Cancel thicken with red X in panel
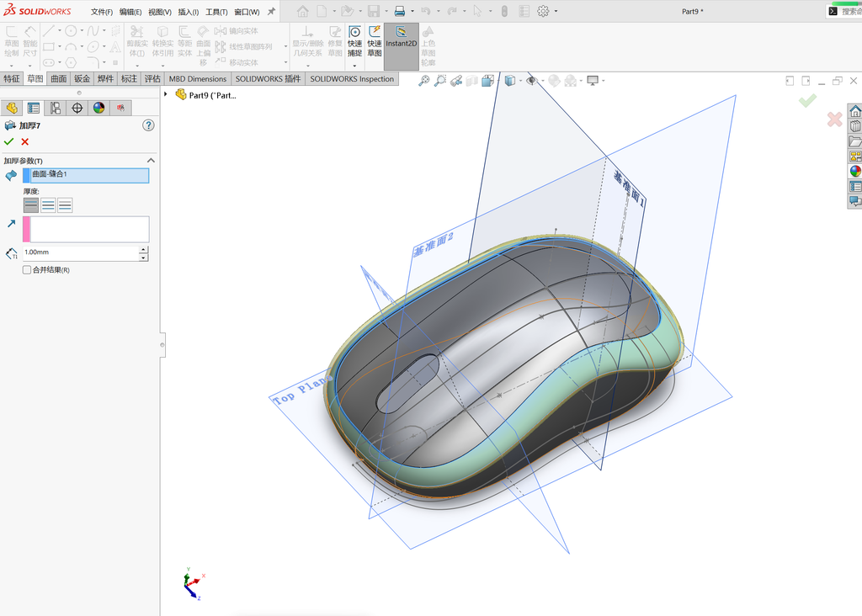The height and width of the screenshot is (616, 862). (24, 141)
